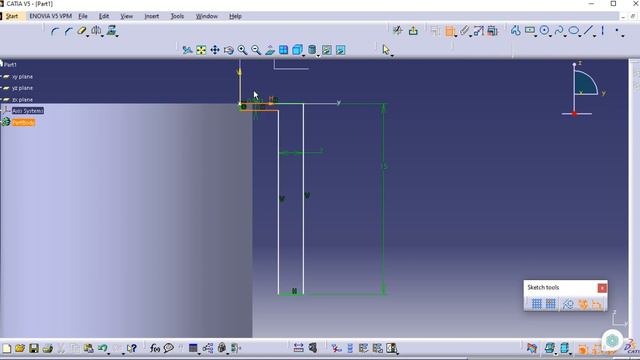Activate the Select arrow tool
This screenshot has height=360, width=640.
point(386,50)
